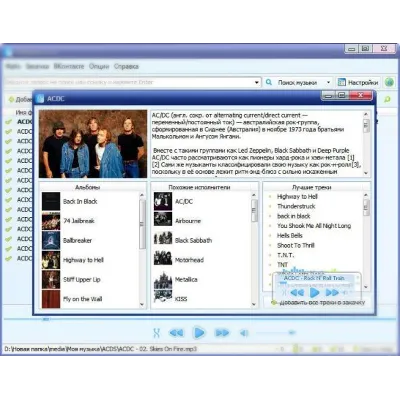Select the Airbourne artist picture

[x=163, y=219]
